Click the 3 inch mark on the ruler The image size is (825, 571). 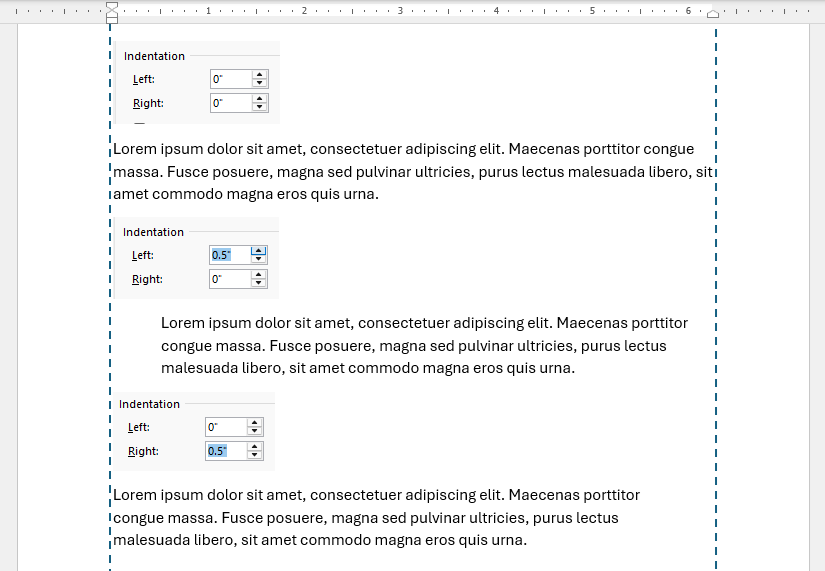click(x=400, y=11)
